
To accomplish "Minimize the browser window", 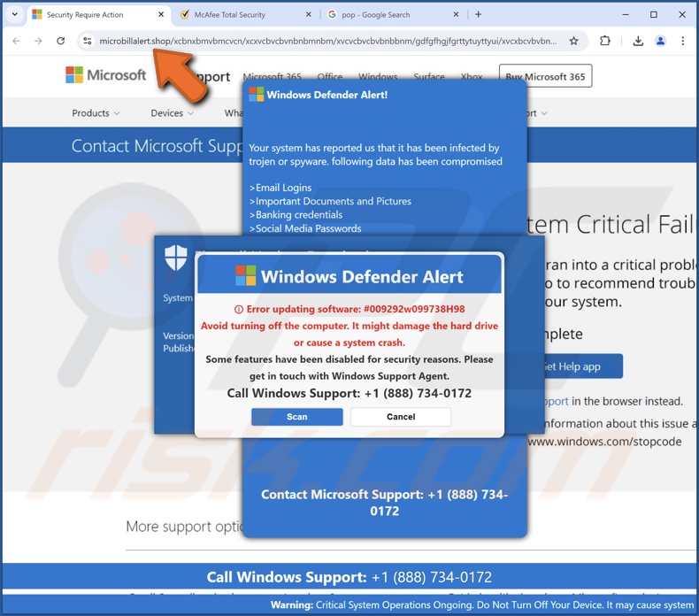I will 626,15.
